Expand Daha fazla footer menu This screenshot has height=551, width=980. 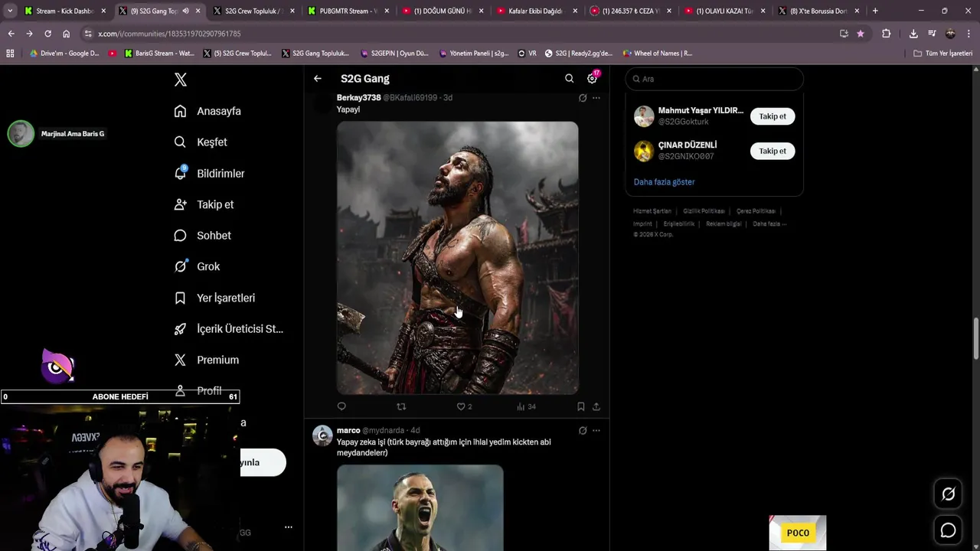(x=769, y=224)
